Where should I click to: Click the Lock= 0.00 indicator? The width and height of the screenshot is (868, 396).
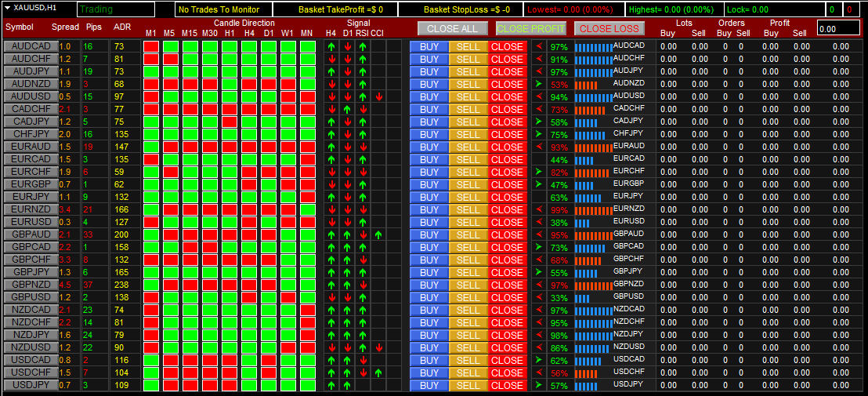747,10
